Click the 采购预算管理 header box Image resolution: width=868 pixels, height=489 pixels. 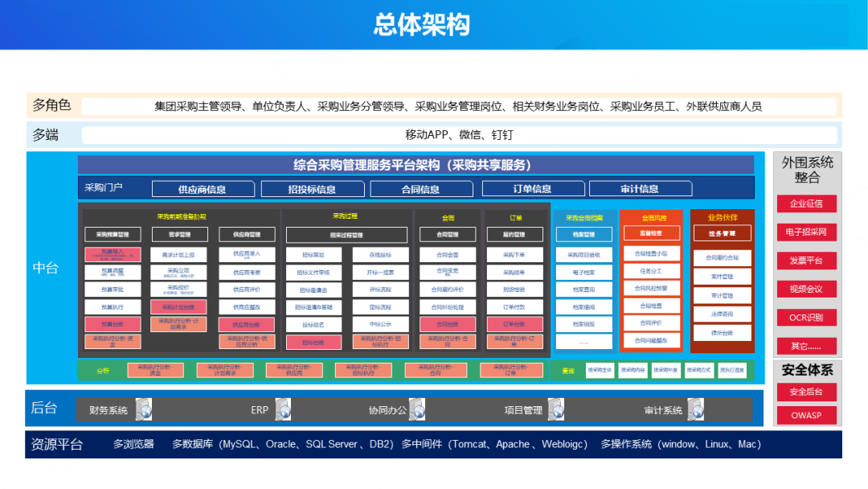(x=113, y=235)
